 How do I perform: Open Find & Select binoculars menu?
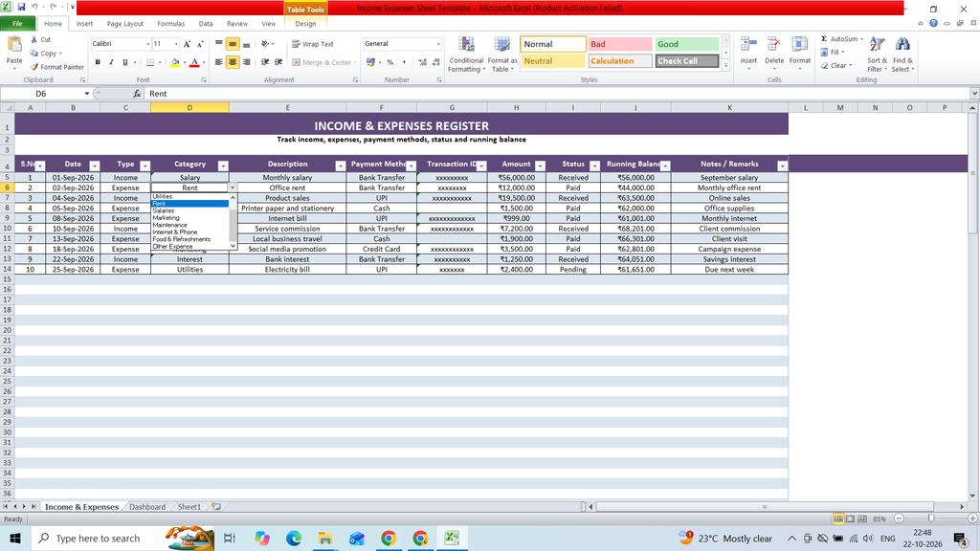pos(902,55)
